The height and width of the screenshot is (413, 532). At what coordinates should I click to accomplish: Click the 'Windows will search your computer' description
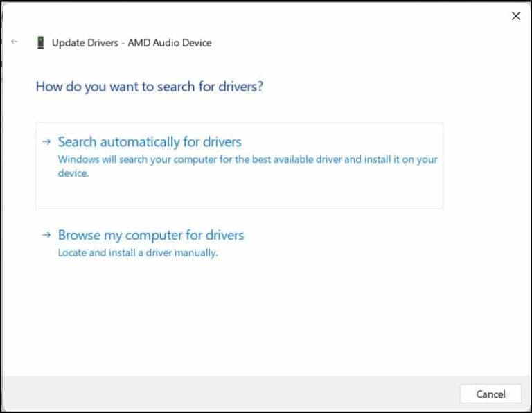click(247, 159)
